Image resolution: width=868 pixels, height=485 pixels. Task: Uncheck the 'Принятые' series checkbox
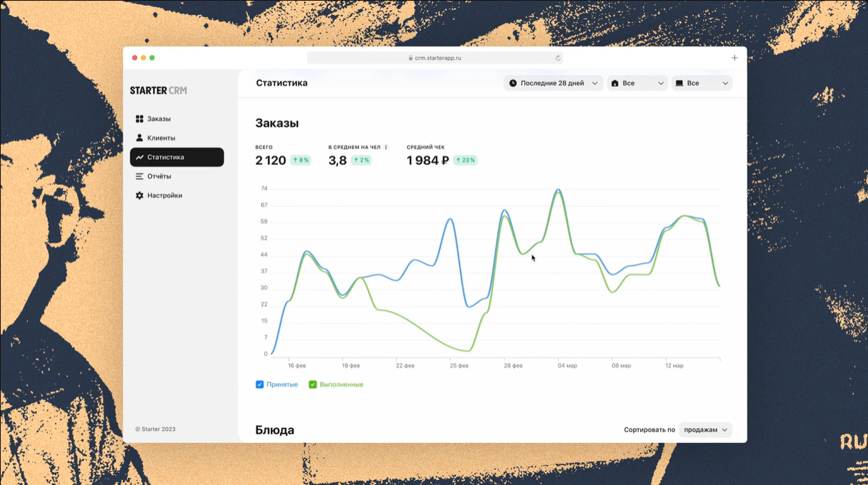[259, 384]
